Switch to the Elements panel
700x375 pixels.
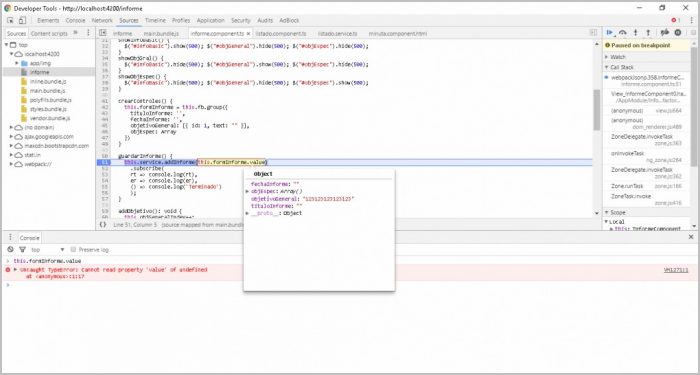point(48,21)
